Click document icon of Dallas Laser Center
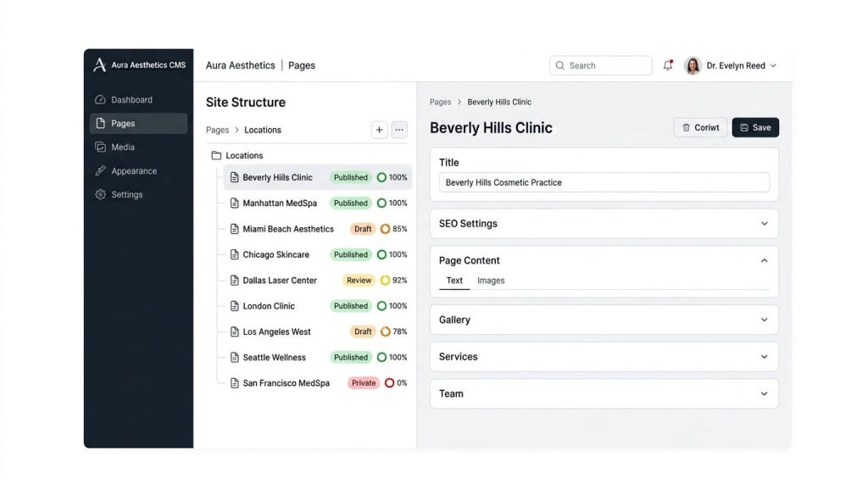 point(235,280)
